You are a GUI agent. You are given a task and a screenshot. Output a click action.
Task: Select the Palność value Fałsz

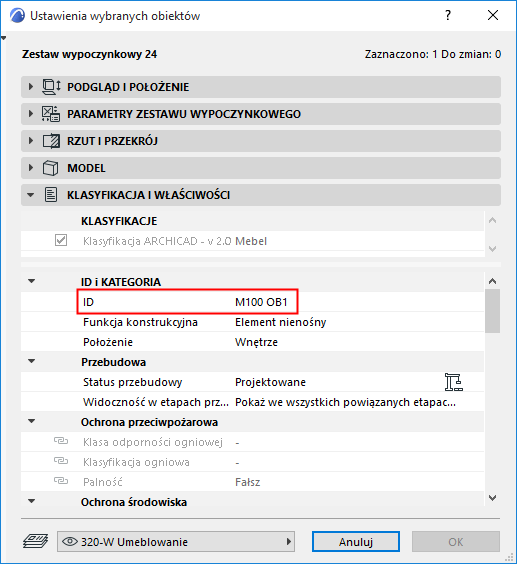(x=248, y=482)
